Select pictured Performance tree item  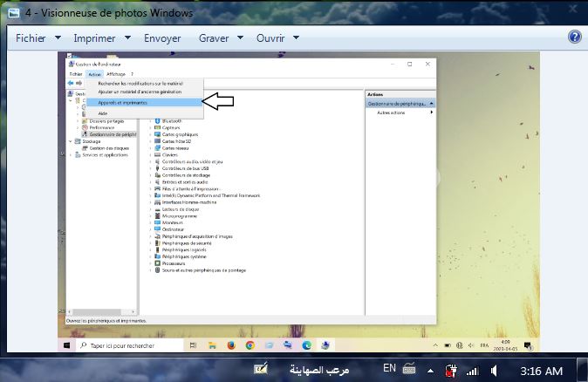tap(102, 127)
